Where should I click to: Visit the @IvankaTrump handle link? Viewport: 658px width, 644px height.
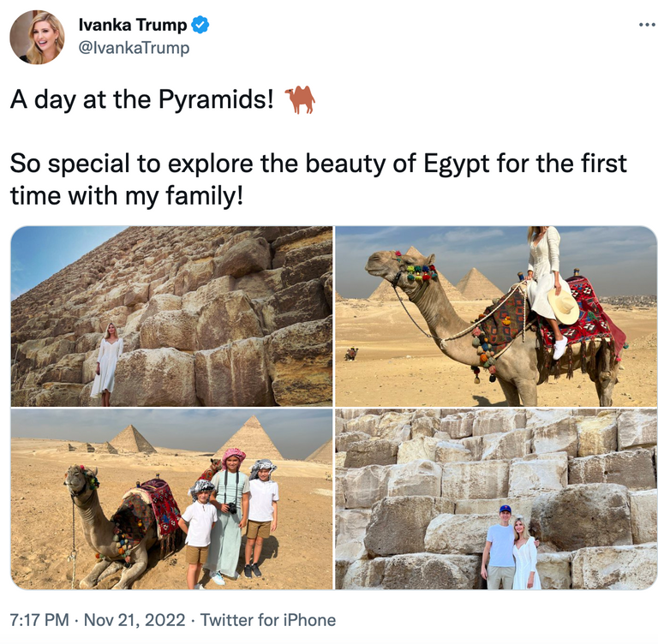point(134,48)
